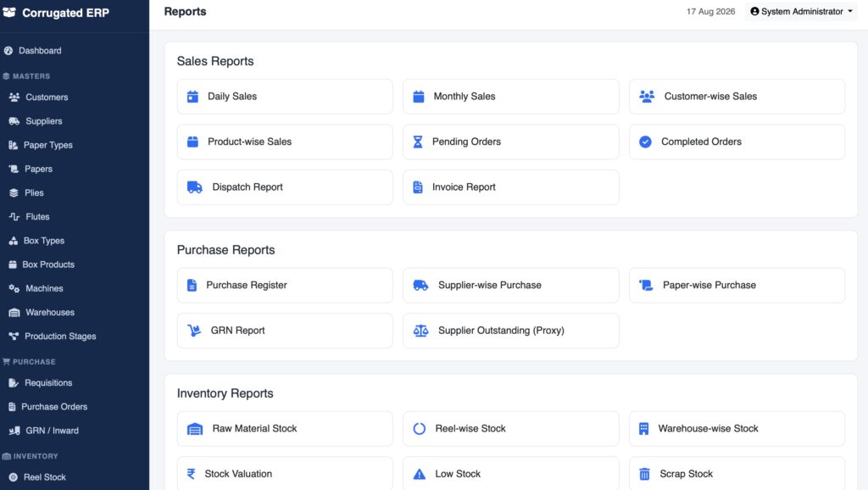Click the Completed Orders checkmark icon
This screenshot has width=868, height=490.
[645, 142]
